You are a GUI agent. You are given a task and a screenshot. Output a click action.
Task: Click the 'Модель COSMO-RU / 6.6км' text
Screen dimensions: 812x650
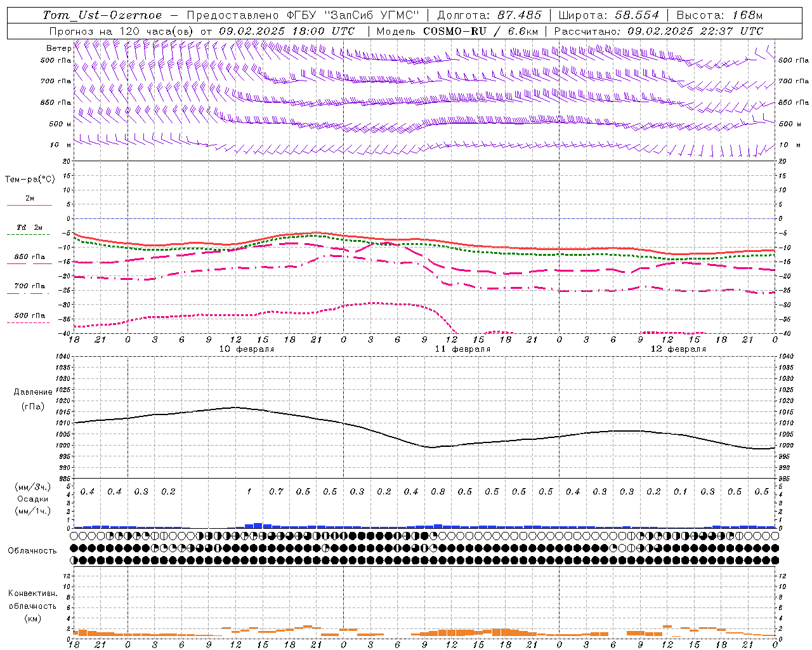(457, 31)
